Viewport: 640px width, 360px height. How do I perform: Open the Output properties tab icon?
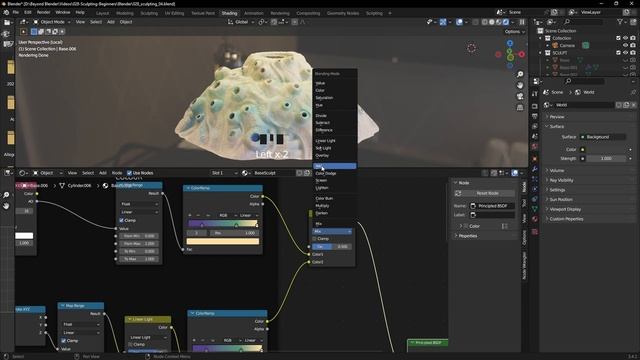(x=535, y=117)
